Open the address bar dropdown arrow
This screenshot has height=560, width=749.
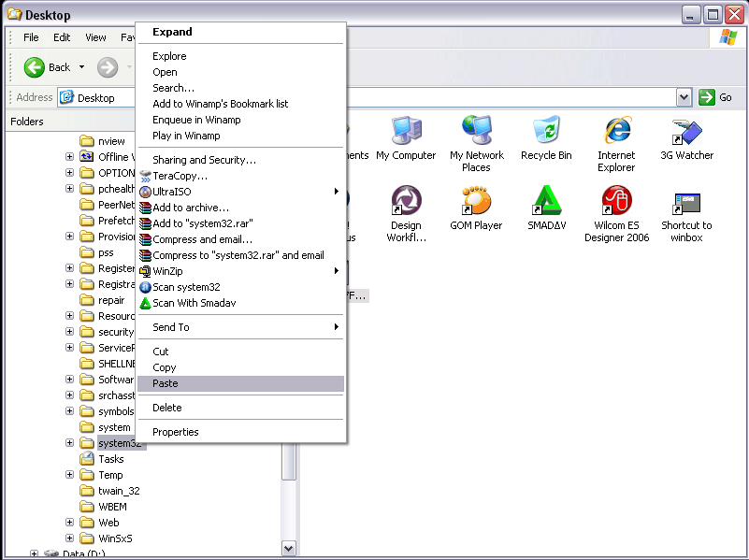point(684,97)
